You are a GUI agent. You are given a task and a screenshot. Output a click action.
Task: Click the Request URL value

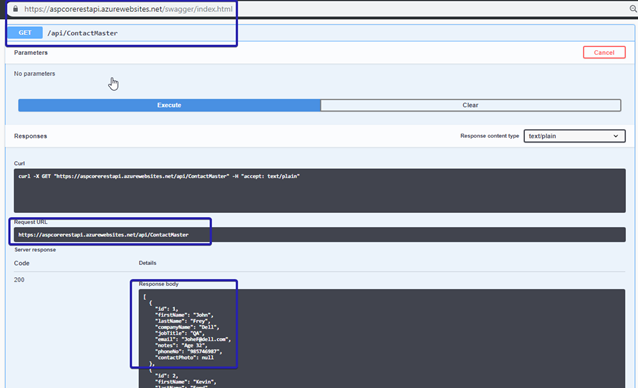point(103,235)
